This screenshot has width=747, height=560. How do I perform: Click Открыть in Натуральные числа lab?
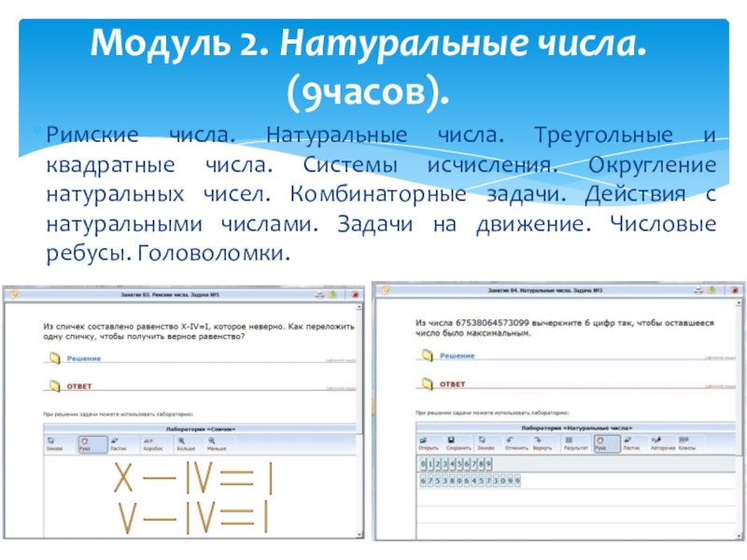[428, 443]
